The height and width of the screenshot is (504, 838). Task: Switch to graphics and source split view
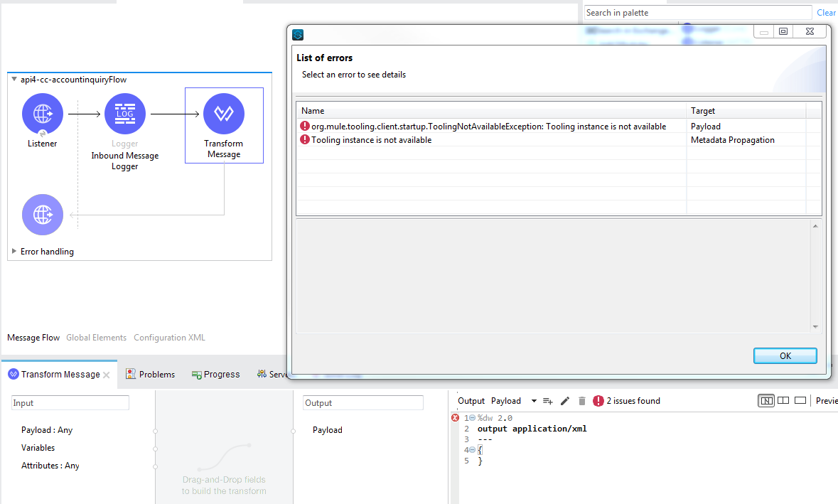(x=766, y=401)
